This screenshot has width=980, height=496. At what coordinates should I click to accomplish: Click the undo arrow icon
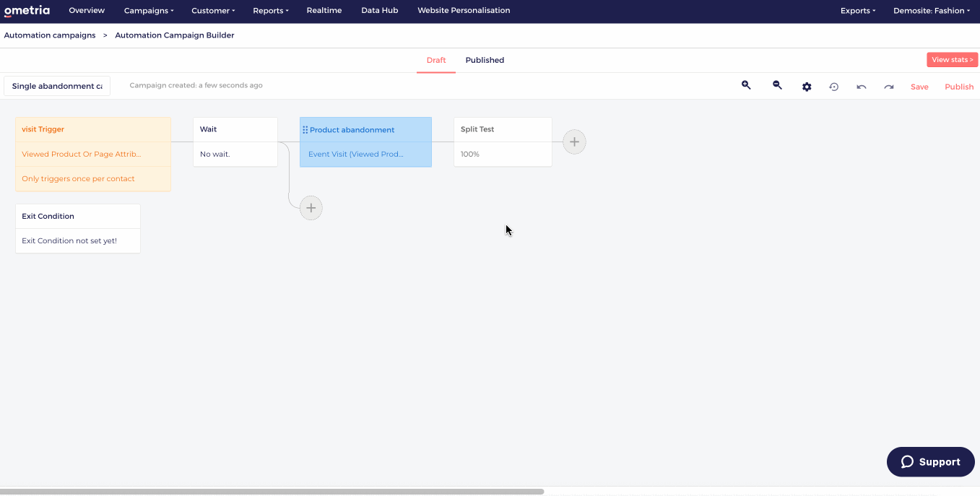(862, 87)
